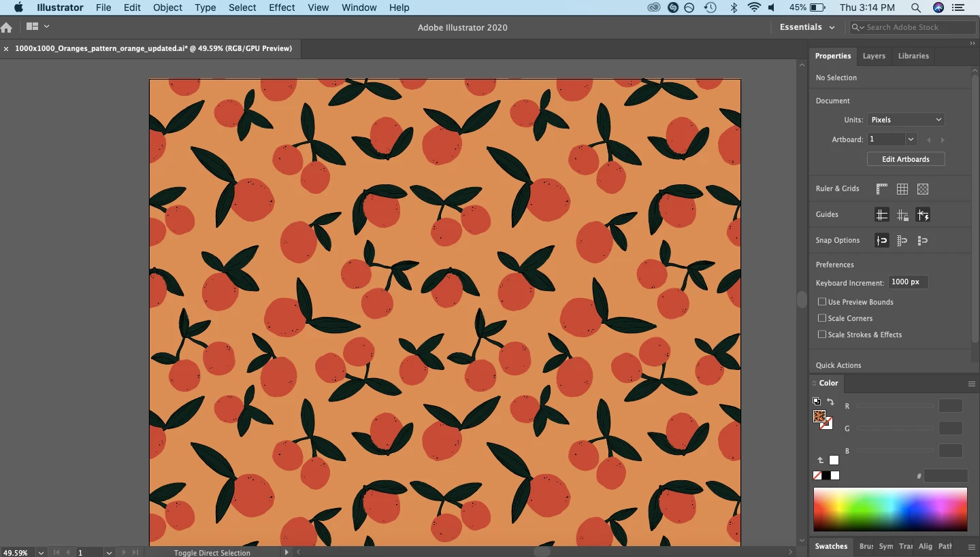Image resolution: width=980 pixels, height=557 pixels.
Task: Click the R color slider
Action: coord(896,406)
